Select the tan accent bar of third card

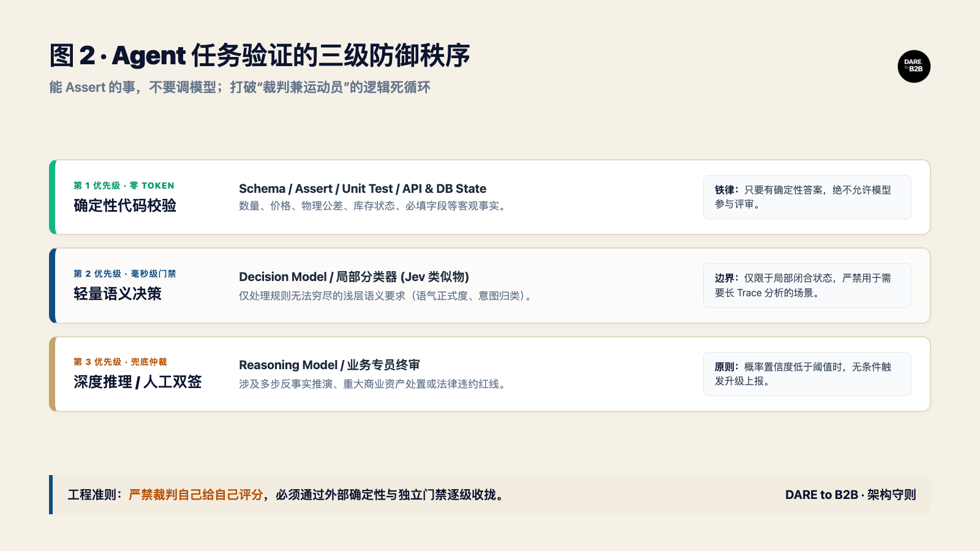(x=53, y=373)
